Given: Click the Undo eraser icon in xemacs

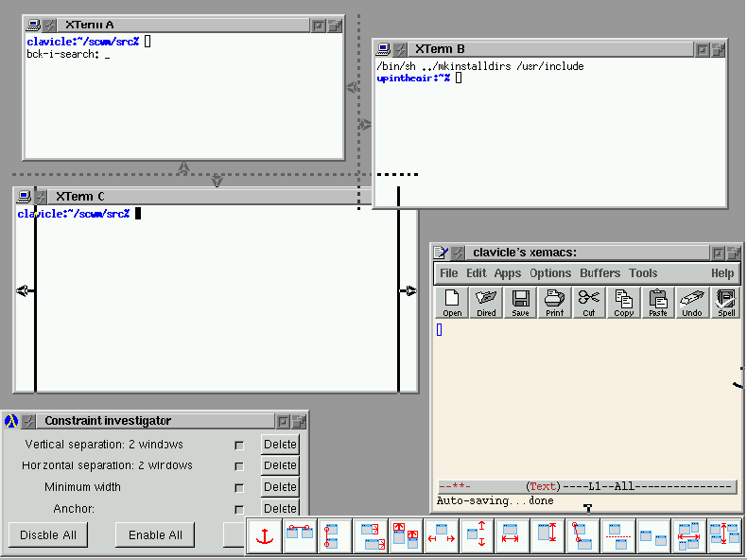Looking at the screenshot, I should 692,303.
